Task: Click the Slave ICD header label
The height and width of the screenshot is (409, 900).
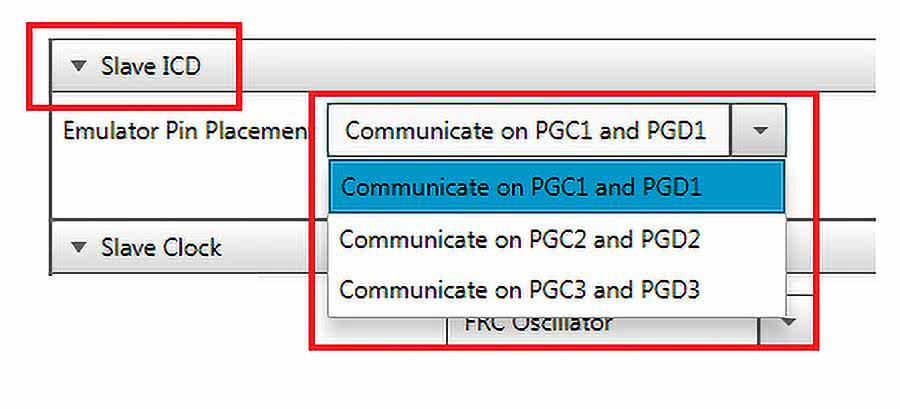Action: point(150,68)
